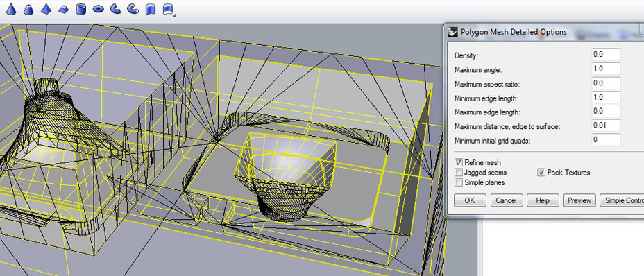
Task: Select the Torus solid tool
Action: tap(98, 9)
